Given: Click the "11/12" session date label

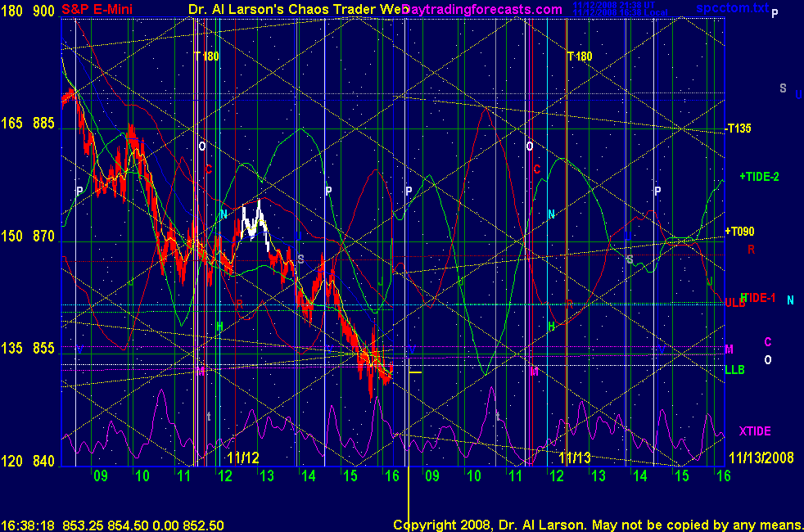Looking at the screenshot, I should click(243, 458).
